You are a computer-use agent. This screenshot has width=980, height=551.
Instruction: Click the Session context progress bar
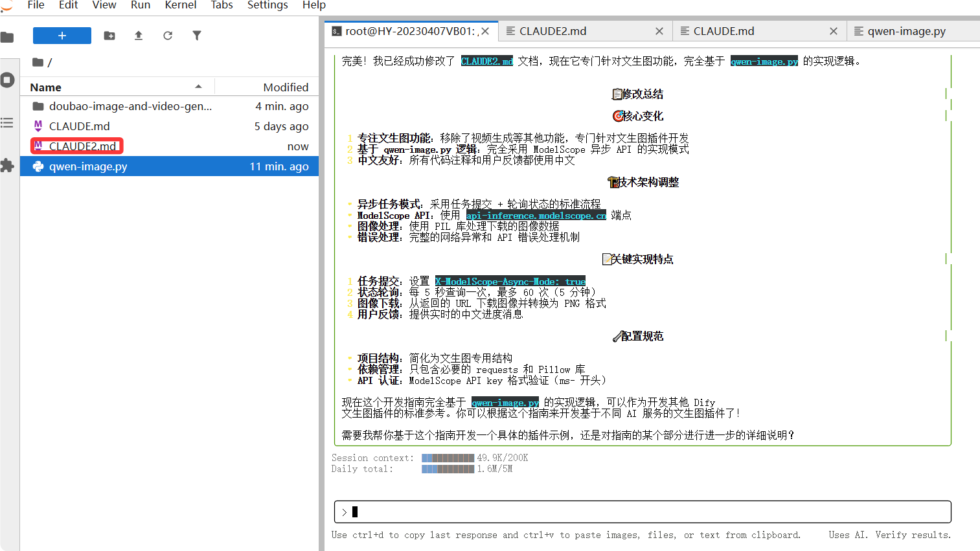point(447,458)
